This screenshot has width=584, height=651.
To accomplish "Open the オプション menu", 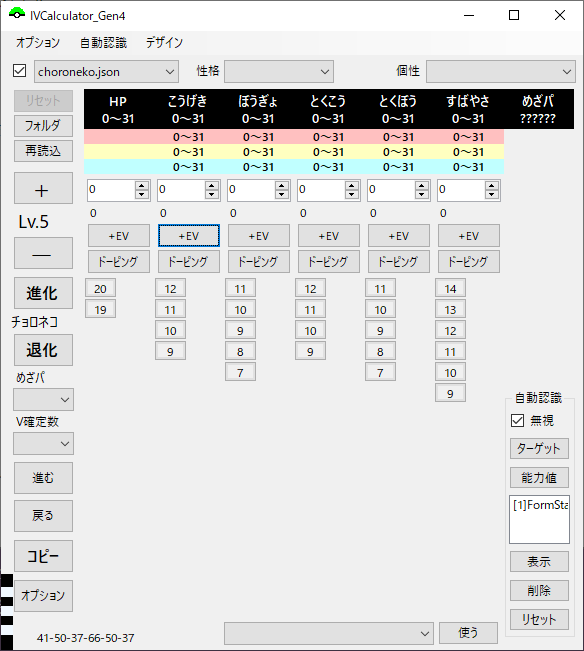I will coord(38,42).
